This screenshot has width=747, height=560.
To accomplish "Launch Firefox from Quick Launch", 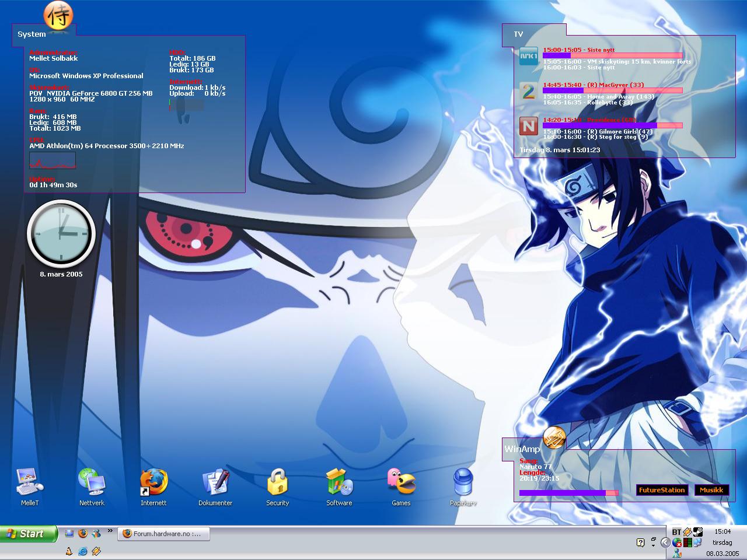I will point(83,533).
